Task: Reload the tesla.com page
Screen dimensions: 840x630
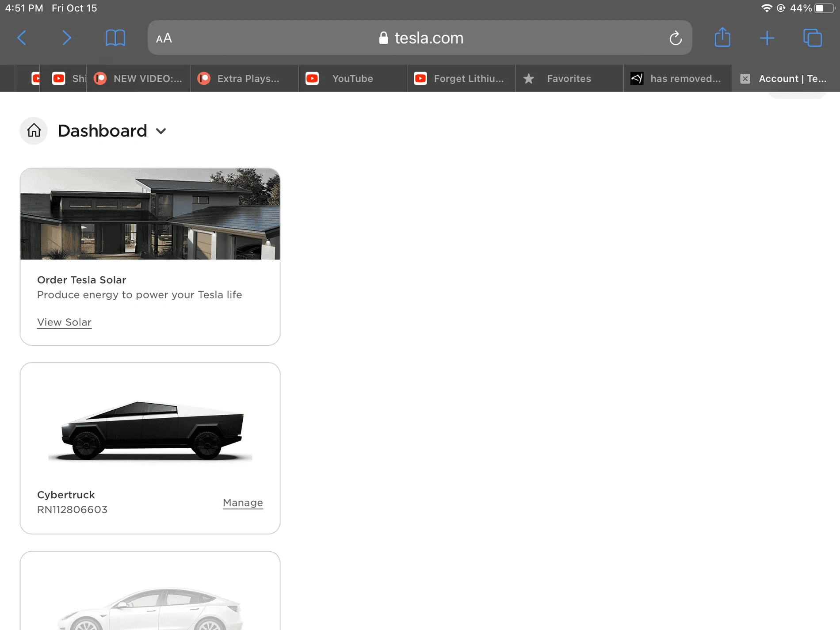Action: coord(675,38)
